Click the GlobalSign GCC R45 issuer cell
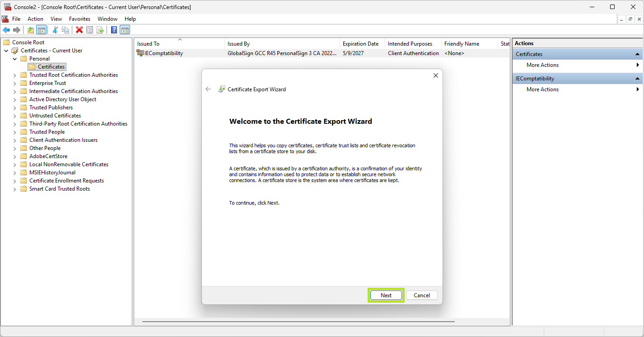The height and width of the screenshot is (337, 644). point(282,53)
